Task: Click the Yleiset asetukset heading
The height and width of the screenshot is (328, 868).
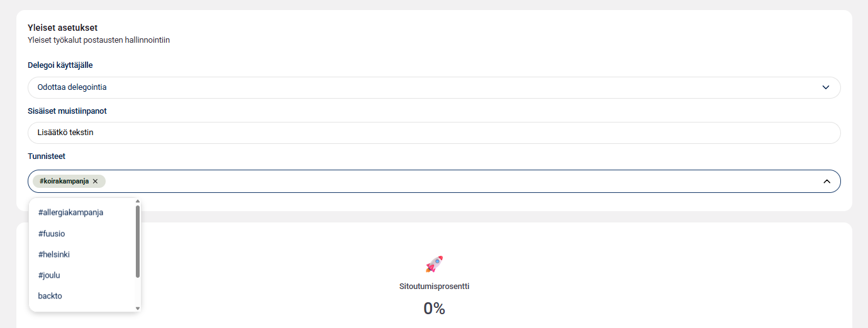Action: (63, 28)
